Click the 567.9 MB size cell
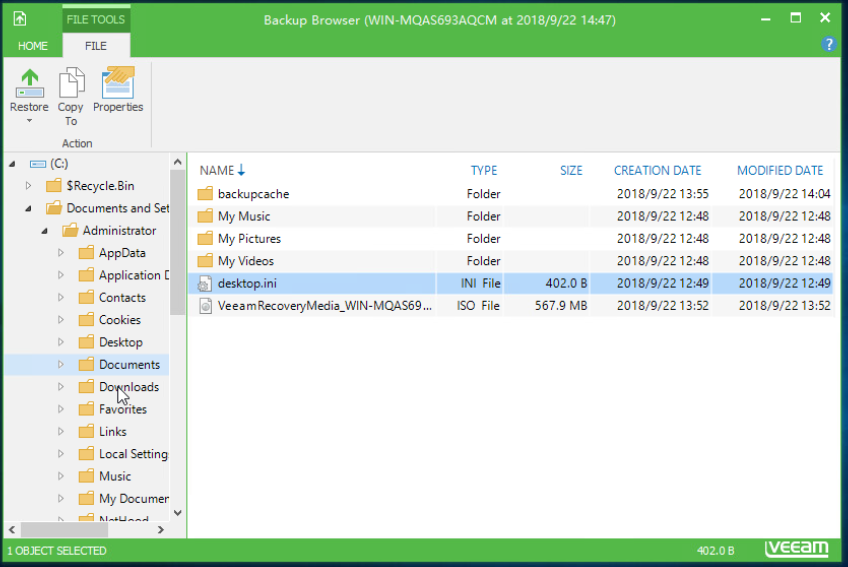 point(561,306)
